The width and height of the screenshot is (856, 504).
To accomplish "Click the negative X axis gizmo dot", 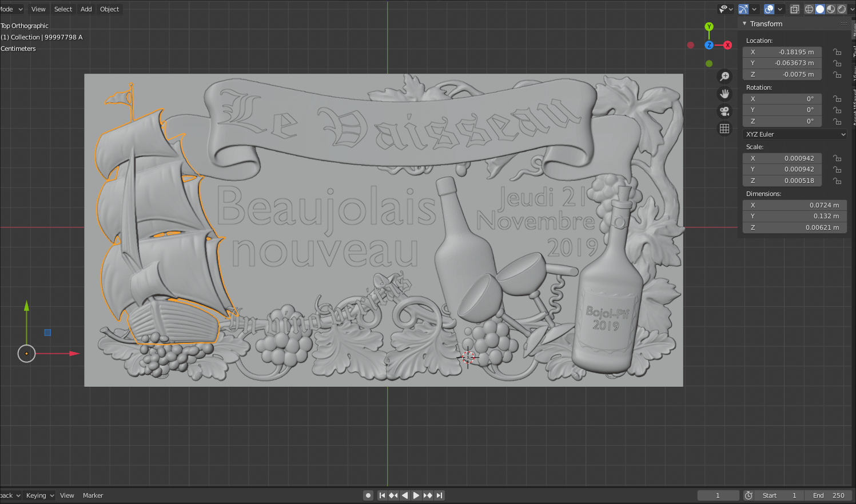I will 691,45.
